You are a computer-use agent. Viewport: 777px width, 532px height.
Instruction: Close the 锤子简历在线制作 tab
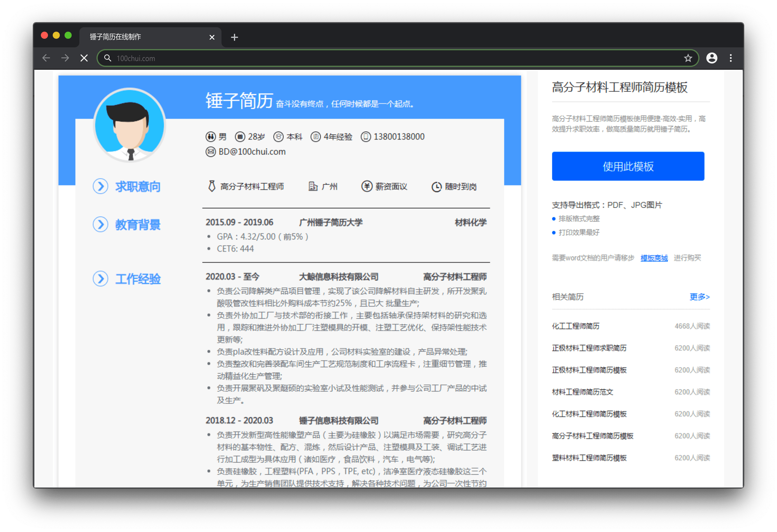(212, 37)
